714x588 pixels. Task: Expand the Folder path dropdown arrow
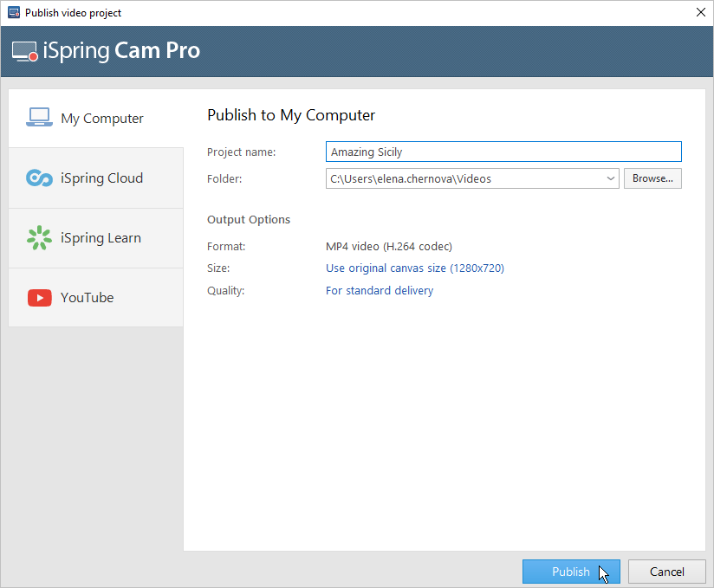coord(611,178)
